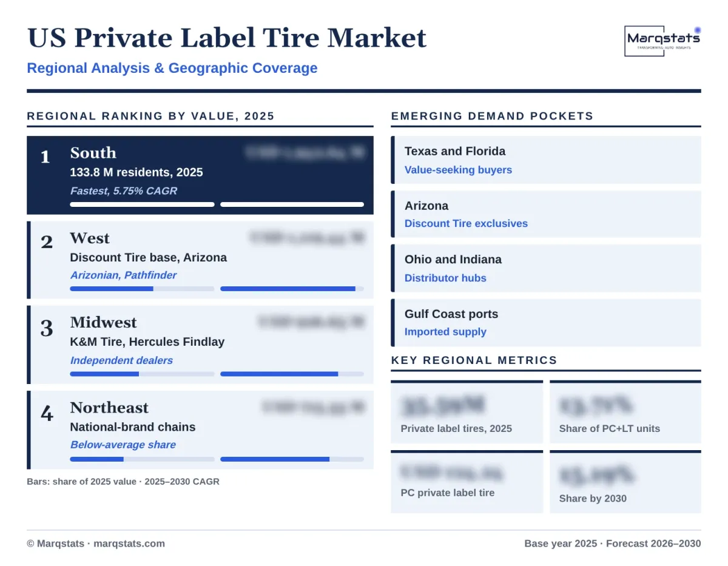Click heading Key Regional Metrics
Image resolution: width=728 pixels, height=566 pixels.
point(474,360)
